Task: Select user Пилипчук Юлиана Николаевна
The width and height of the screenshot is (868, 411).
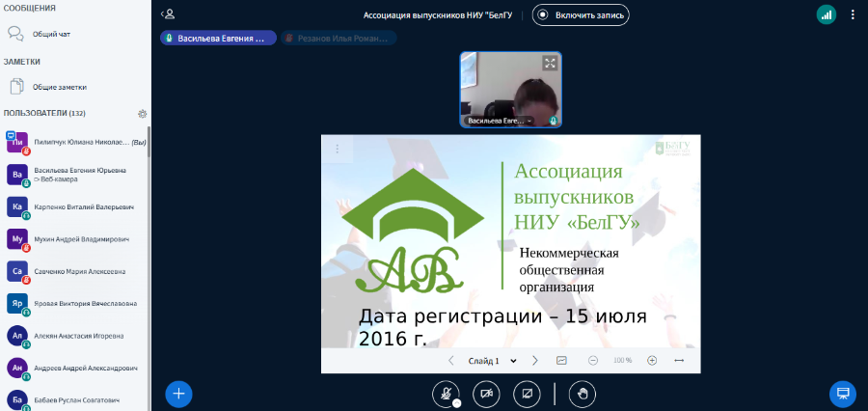Action: [x=76, y=143]
